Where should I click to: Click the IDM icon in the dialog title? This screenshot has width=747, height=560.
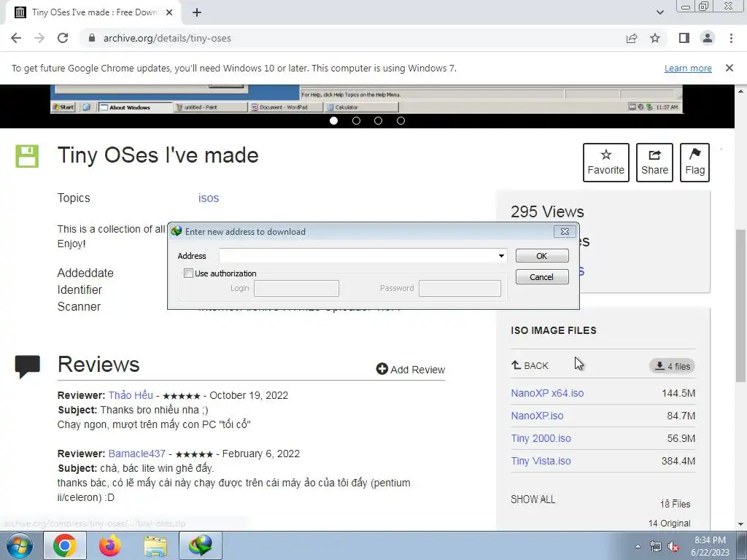pyautogui.click(x=177, y=231)
